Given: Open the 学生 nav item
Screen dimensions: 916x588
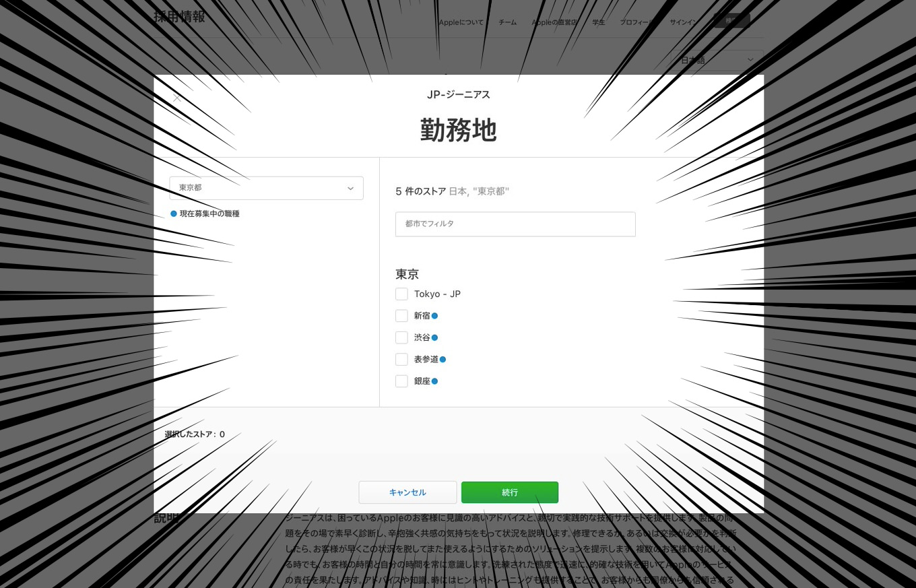Looking at the screenshot, I should (x=599, y=22).
